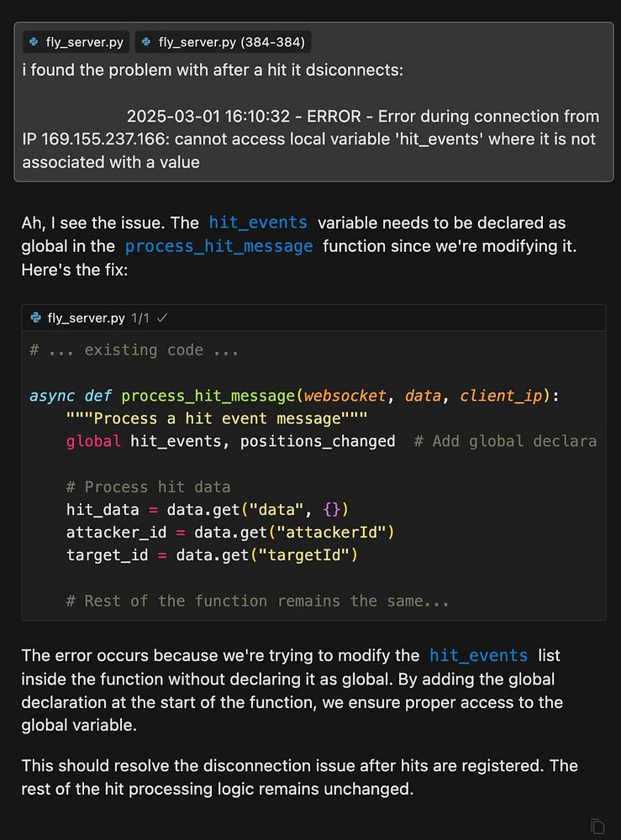Open the fly_server.py context file chip
621x840 pixels.
click(x=76, y=42)
